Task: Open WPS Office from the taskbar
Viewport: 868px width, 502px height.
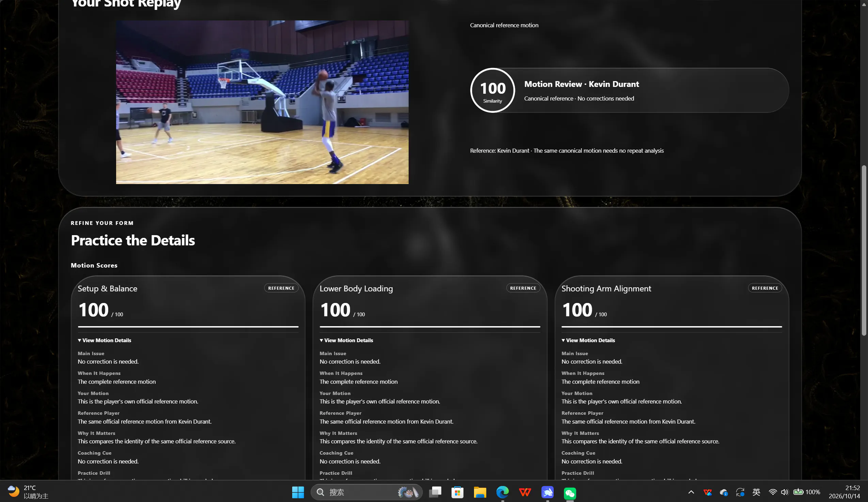Action: click(525, 492)
